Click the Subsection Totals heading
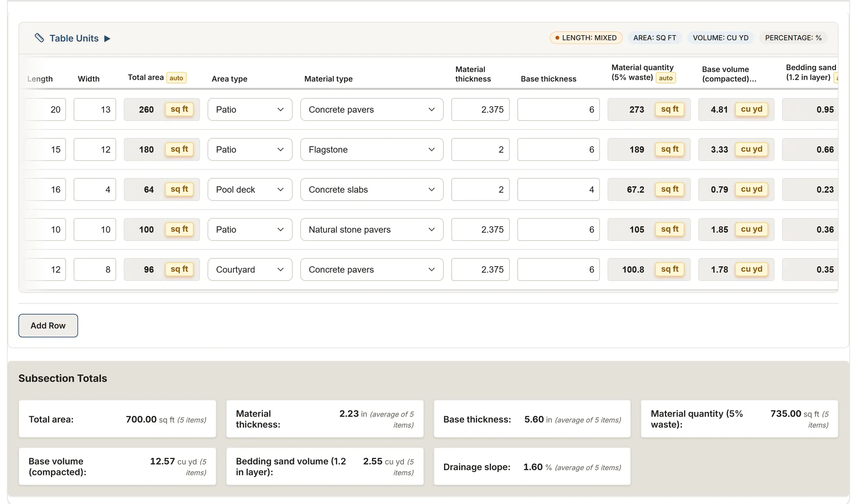The image size is (857, 504). (63, 378)
